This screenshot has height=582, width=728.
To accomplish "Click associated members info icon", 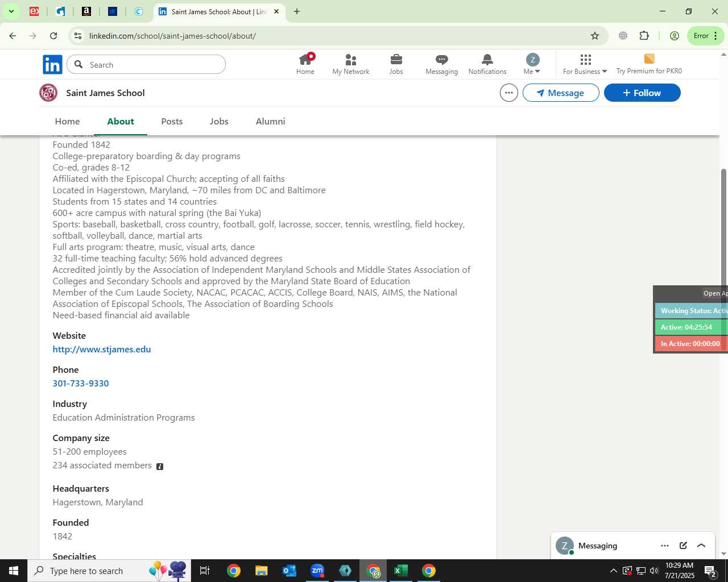I will [160, 467].
